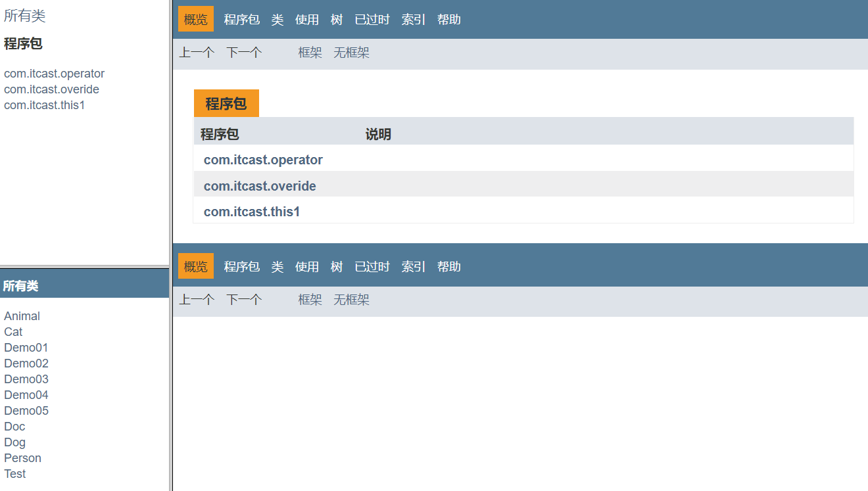Viewport: 868px width, 491px height.
Task: Open the Cat class link
Action: (x=12, y=331)
